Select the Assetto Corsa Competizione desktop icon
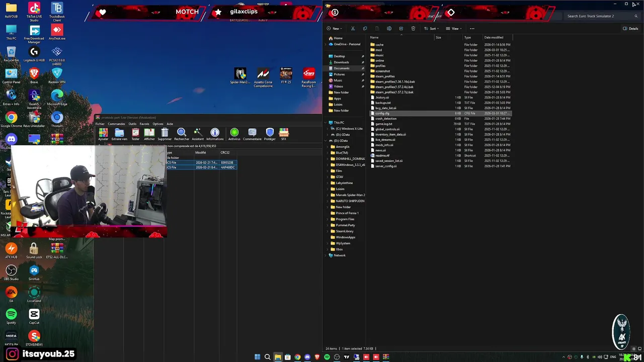This screenshot has height=362, width=644. click(x=263, y=78)
